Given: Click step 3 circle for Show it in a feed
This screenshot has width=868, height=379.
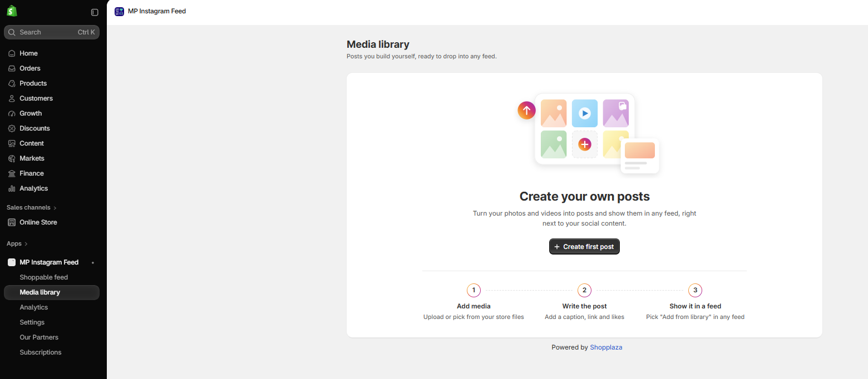Looking at the screenshot, I should tap(695, 290).
